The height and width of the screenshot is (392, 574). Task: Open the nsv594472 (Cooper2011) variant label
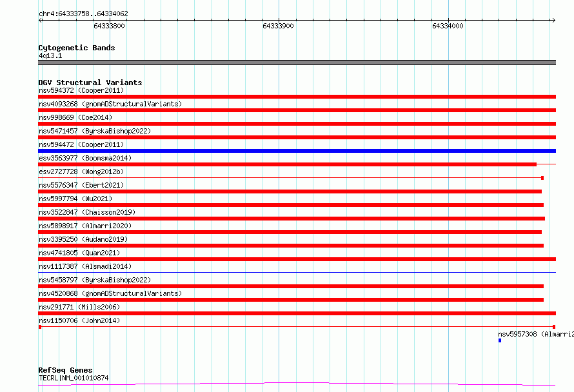pos(81,144)
